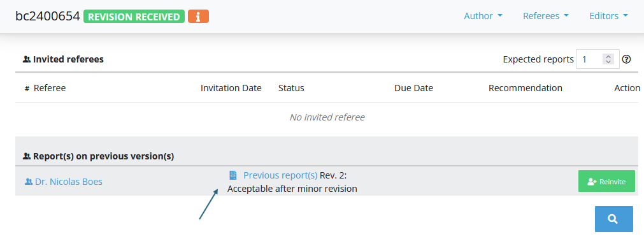Click the Due Date column header
Viewport: 644px width, 241px height.
[413, 88]
